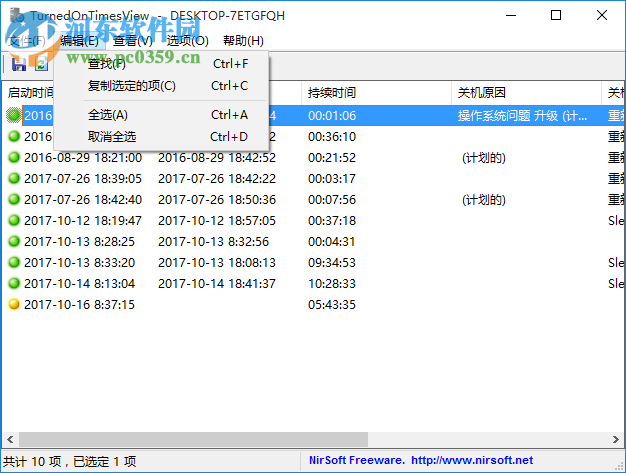Select row starting 2017-07-26 18:42:40
This screenshot has height=473, width=626.
click(314, 199)
